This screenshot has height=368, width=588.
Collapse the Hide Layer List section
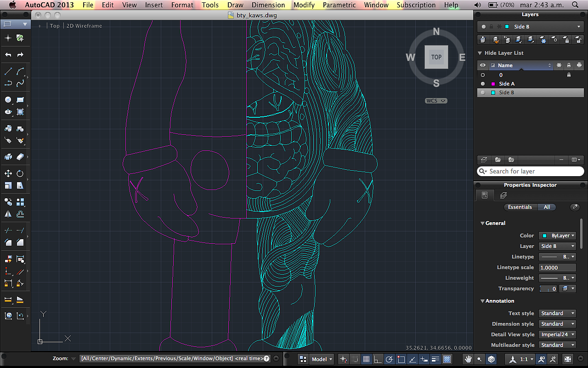pyautogui.click(x=480, y=53)
